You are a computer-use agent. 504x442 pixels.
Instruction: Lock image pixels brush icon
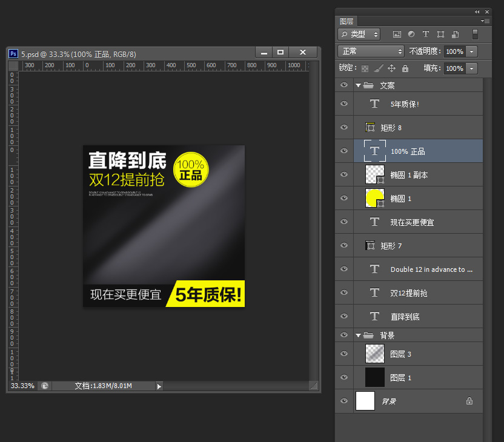(x=379, y=68)
